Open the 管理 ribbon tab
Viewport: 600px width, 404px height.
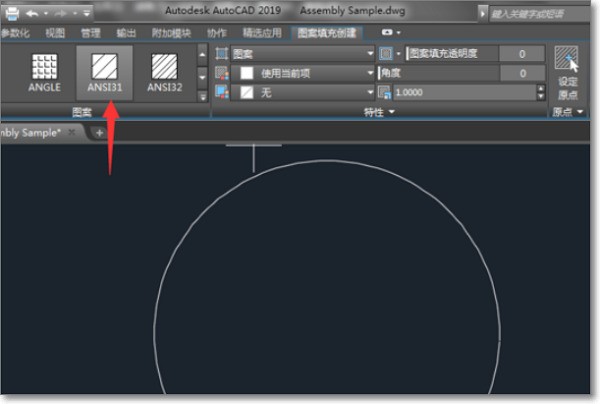click(x=89, y=33)
